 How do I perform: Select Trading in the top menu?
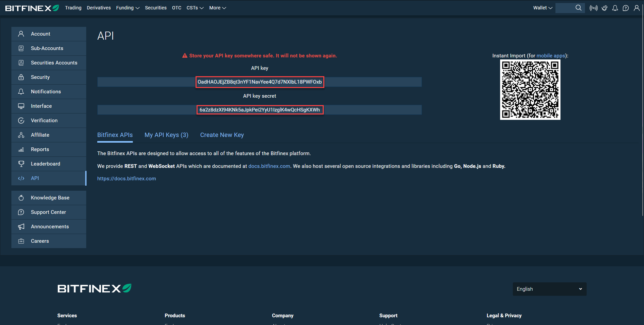(x=73, y=8)
